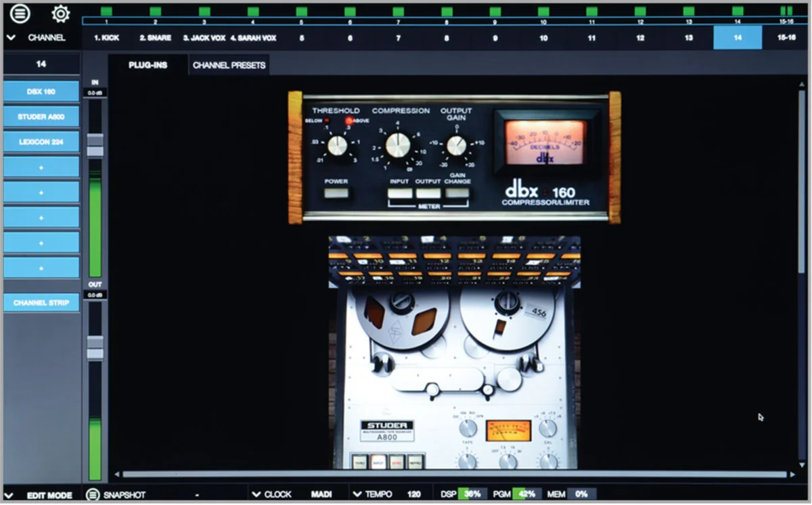Select channel 10 in the channel bar
This screenshot has height=505, width=812.
click(x=543, y=38)
